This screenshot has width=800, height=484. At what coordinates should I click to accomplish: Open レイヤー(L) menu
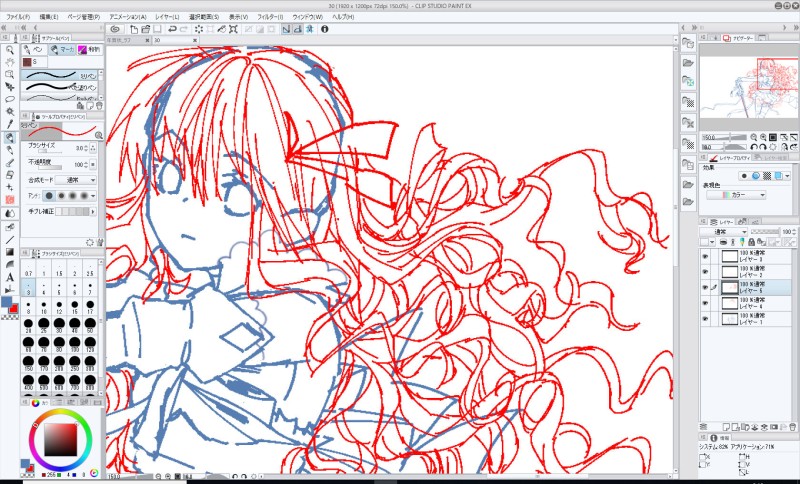(x=167, y=17)
